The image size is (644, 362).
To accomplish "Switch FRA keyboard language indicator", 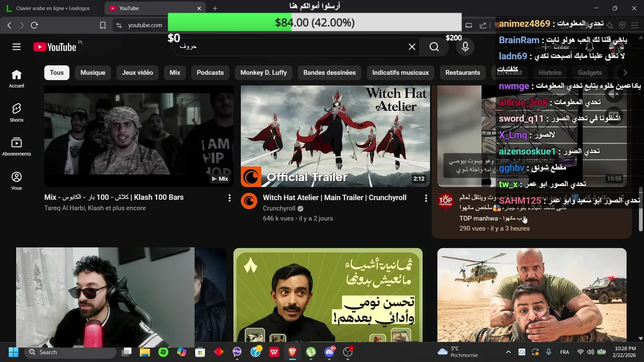I will pos(565,352).
